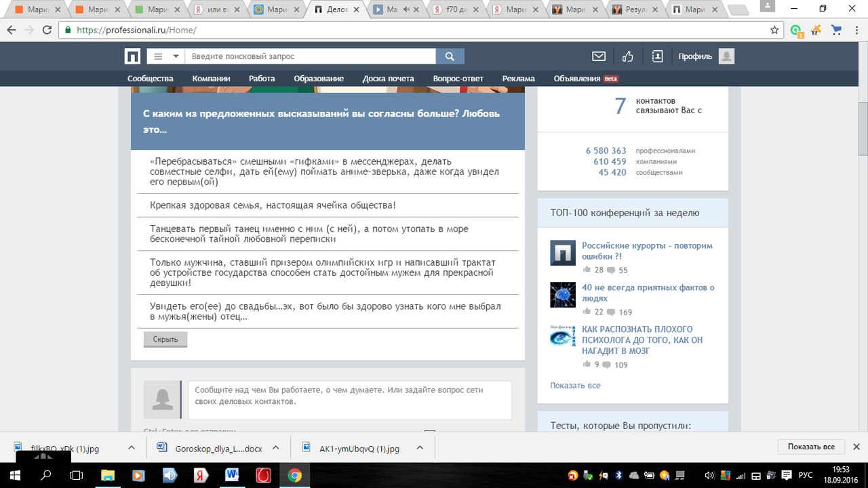Open the hamburger menu beside the logo

[x=159, y=56]
